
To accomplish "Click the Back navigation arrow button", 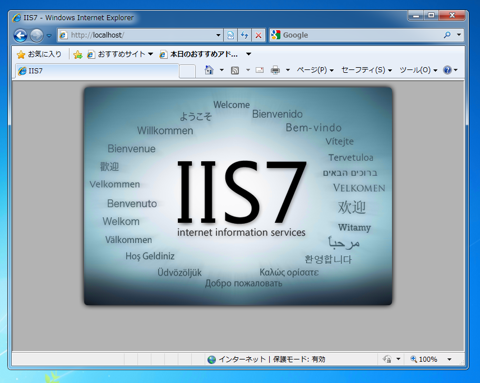I will [20, 35].
